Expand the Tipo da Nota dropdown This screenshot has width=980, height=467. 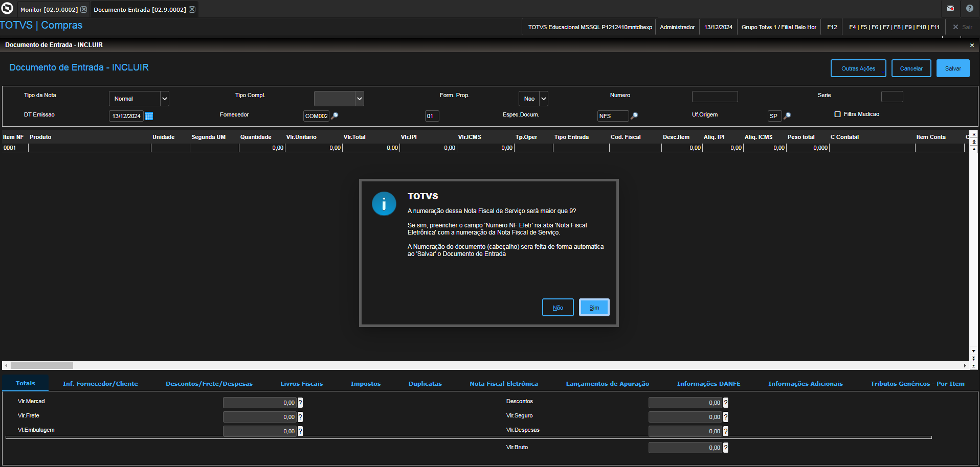point(165,99)
